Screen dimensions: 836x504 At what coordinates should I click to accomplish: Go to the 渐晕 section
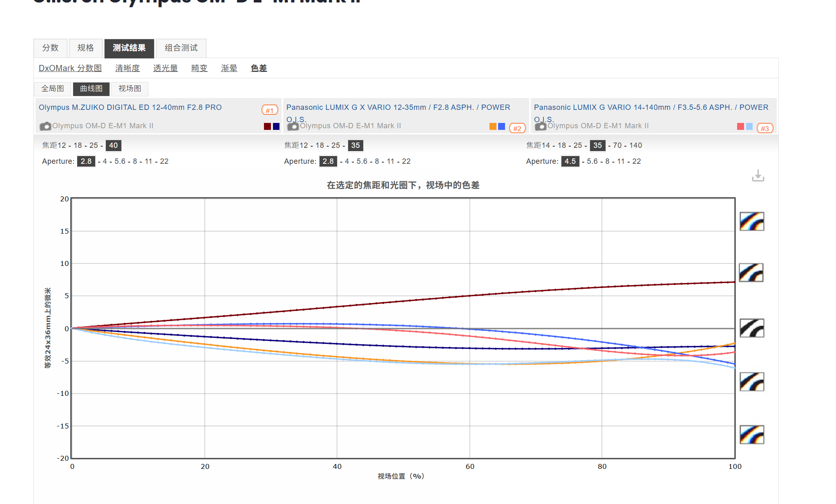point(229,68)
